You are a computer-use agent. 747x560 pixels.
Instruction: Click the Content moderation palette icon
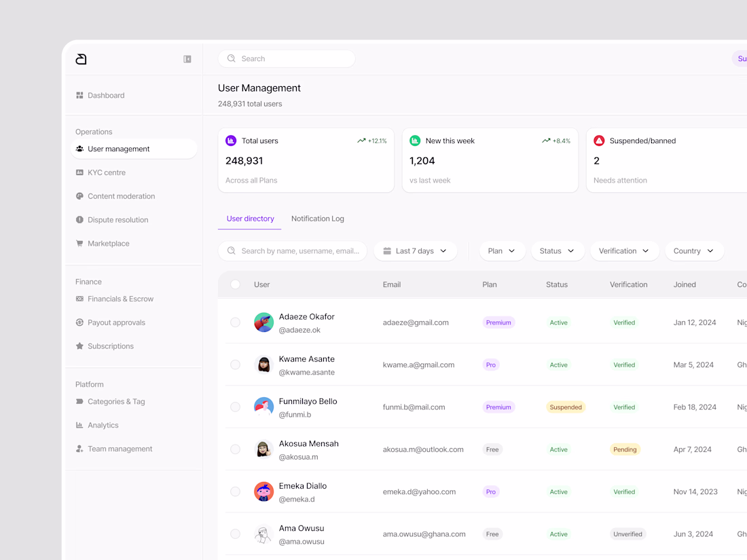pos(79,196)
